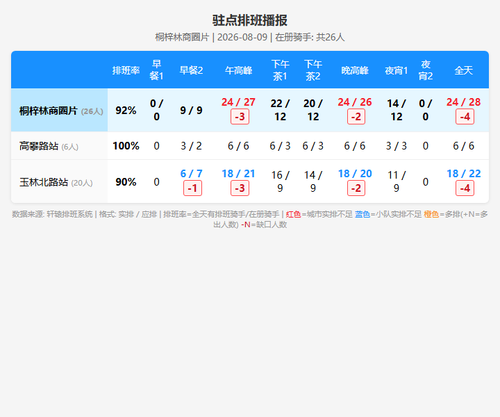Click the 桐梓林商圈片 row label
Viewport: 500px width, 417px height.
pyautogui.click(x=48, y=111)
